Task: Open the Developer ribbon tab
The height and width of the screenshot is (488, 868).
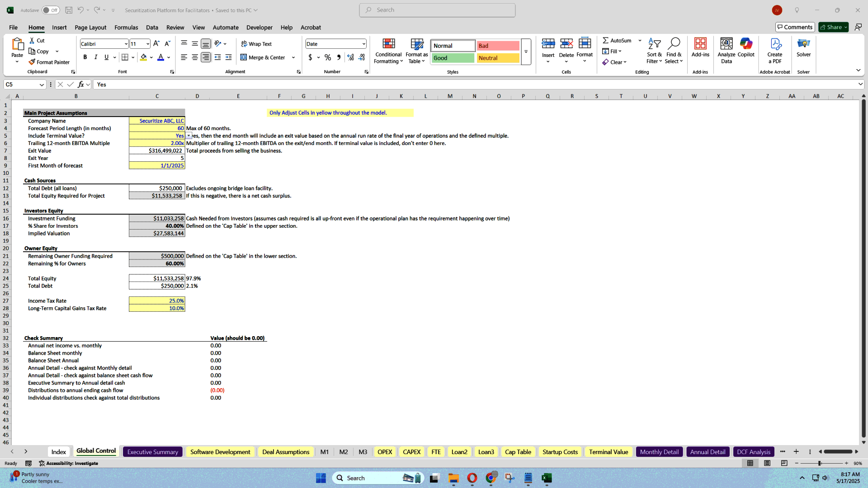Action: coord(259,28)
